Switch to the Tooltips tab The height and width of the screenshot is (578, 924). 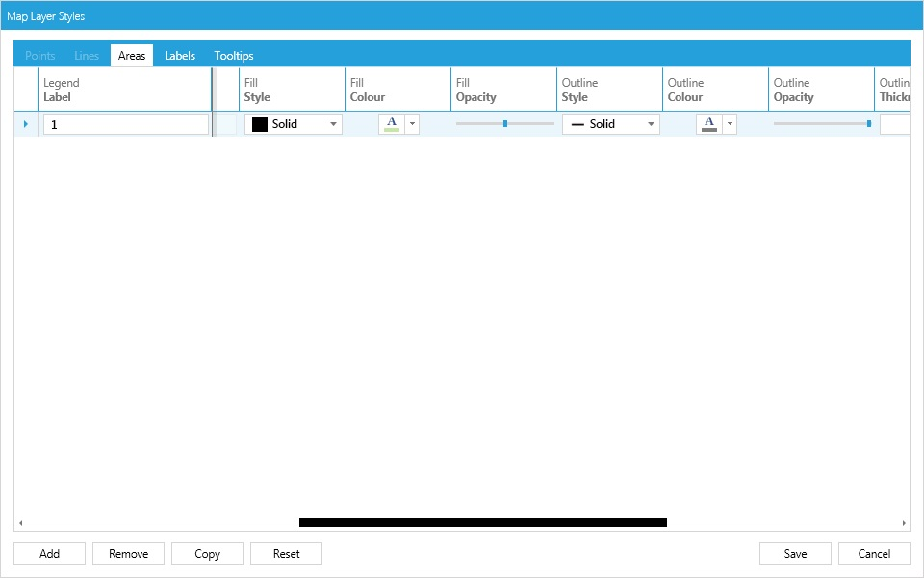[x=233, y=55]
